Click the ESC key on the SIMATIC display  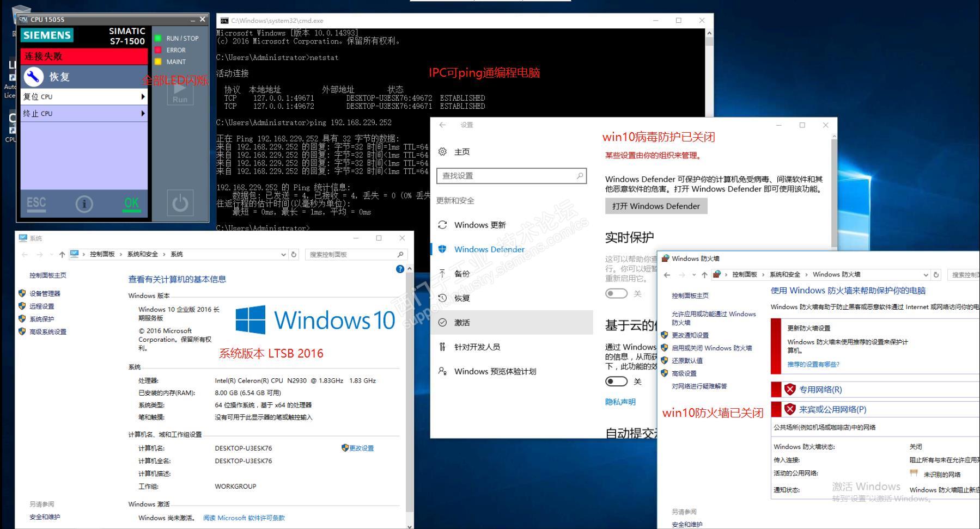pyautogui.click(x=36, y=204)
